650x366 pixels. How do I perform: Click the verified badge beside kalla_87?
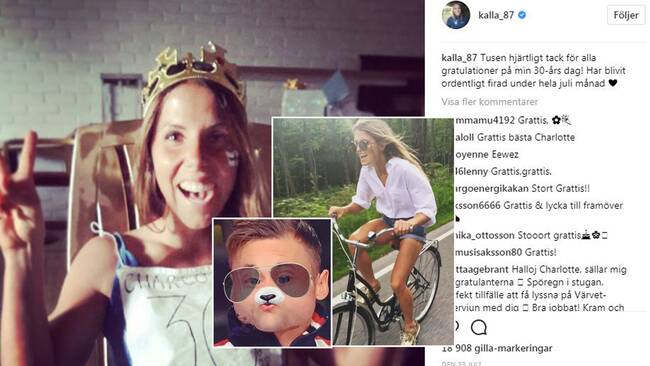(522, 15)
